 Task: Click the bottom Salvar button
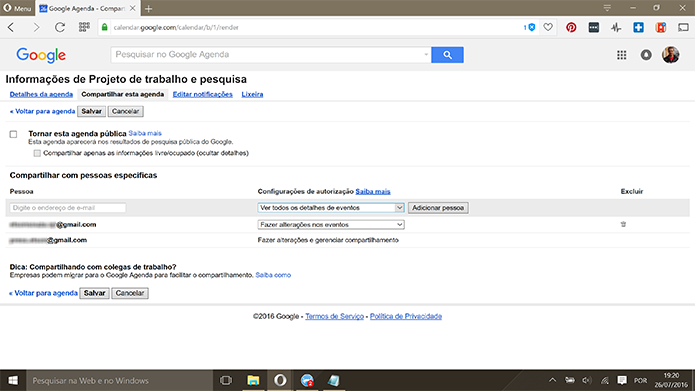coord(94,293)
